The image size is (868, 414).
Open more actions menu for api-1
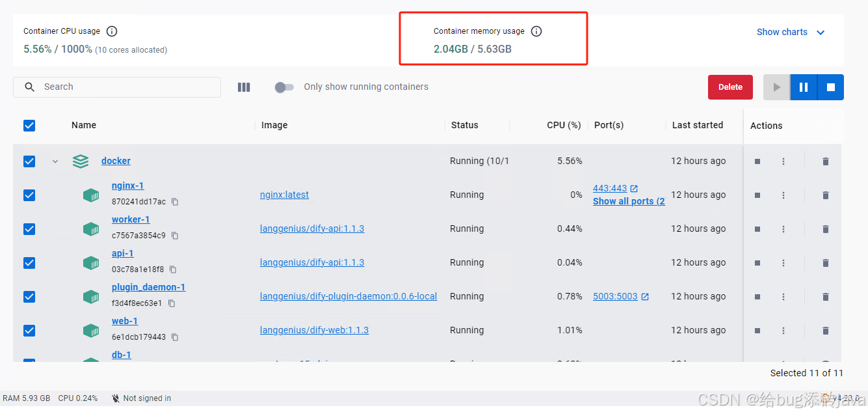pos(783,263)
